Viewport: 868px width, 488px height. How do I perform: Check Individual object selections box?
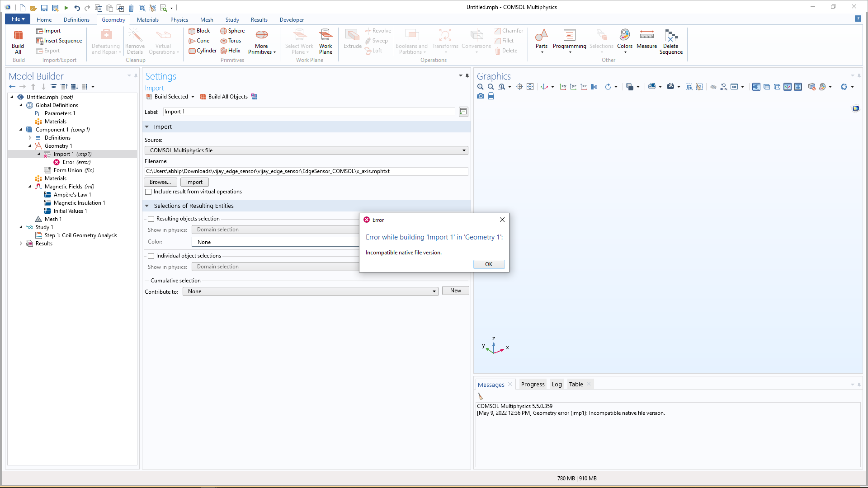click(151, 256)
